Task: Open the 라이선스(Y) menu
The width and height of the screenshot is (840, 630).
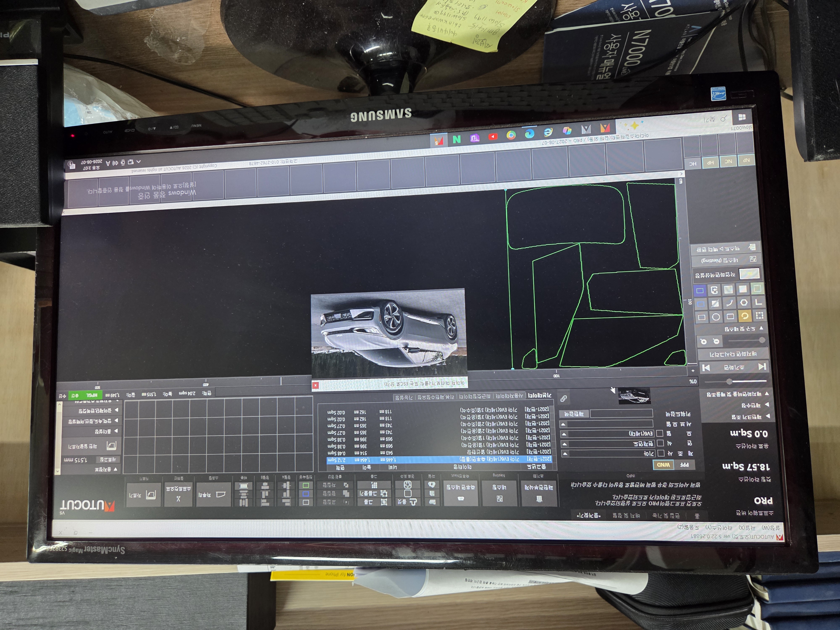Action: click(718, 528)
